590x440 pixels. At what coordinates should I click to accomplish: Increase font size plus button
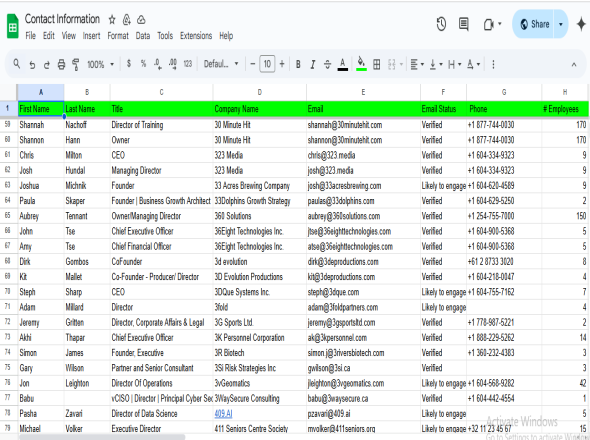(x=282, y=64)
